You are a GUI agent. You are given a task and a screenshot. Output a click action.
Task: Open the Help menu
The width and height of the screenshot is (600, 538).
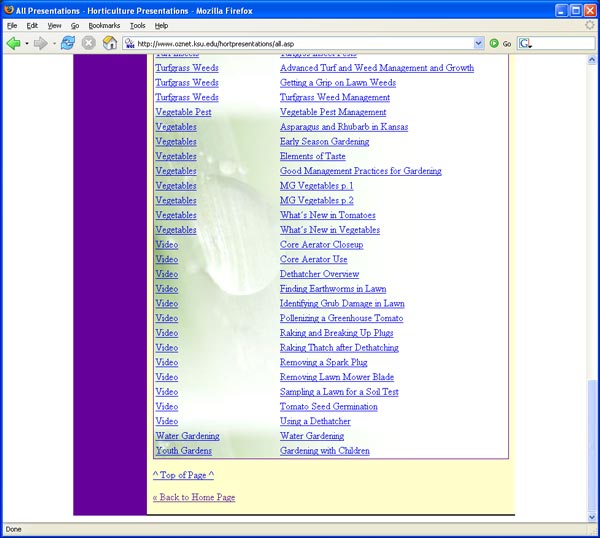(x=161, y=26)
